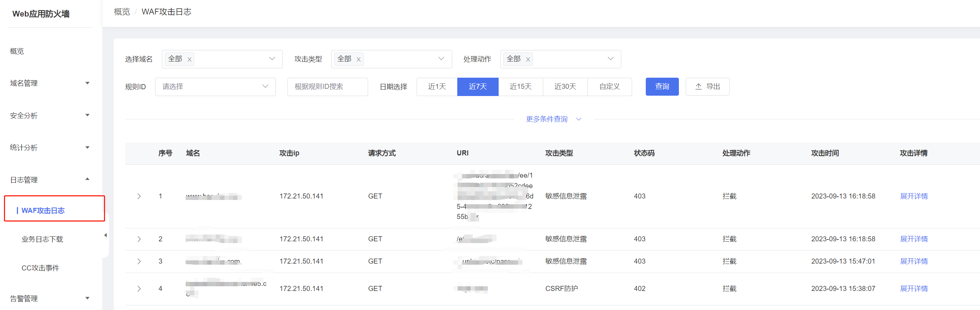Open 展开详情 for row 1
980x310 pixels.
[914, 196]
